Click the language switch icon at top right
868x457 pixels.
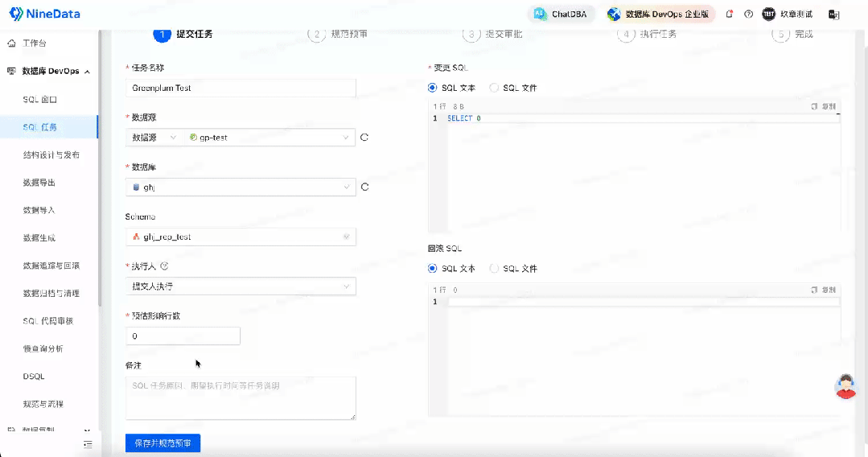(834, 14)
